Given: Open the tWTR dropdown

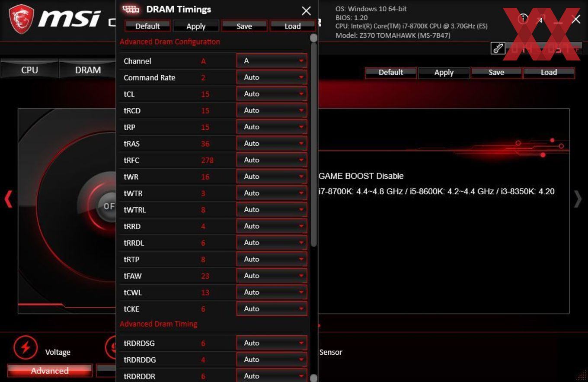Looking at the screenshot, I should pyautogui.click(x=272, y=193).
